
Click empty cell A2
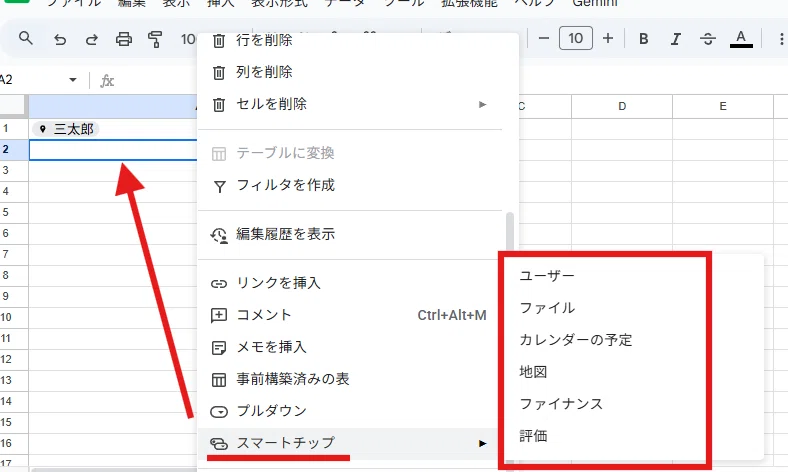113,150
